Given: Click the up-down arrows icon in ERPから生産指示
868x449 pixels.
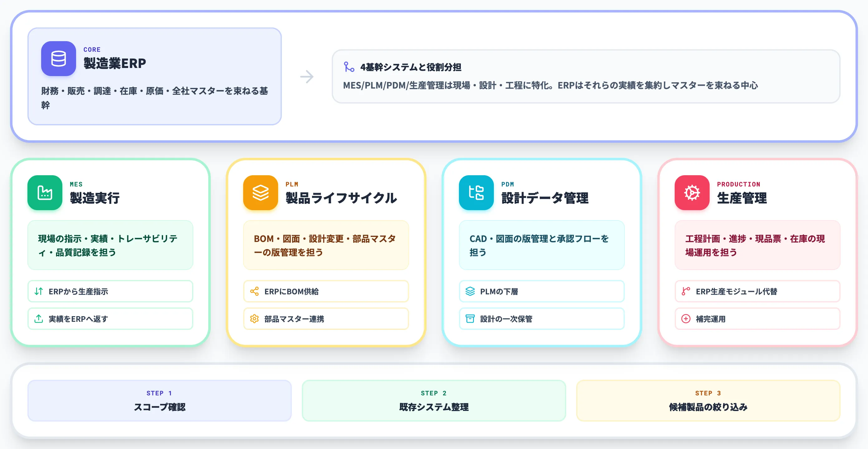Looking at the screenshot, I should 39,291.
